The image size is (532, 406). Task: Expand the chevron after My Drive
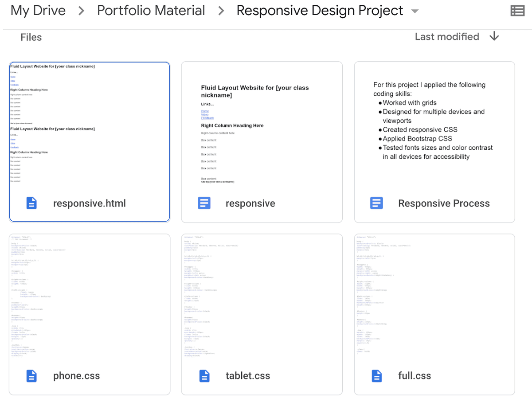pos(81,10)
